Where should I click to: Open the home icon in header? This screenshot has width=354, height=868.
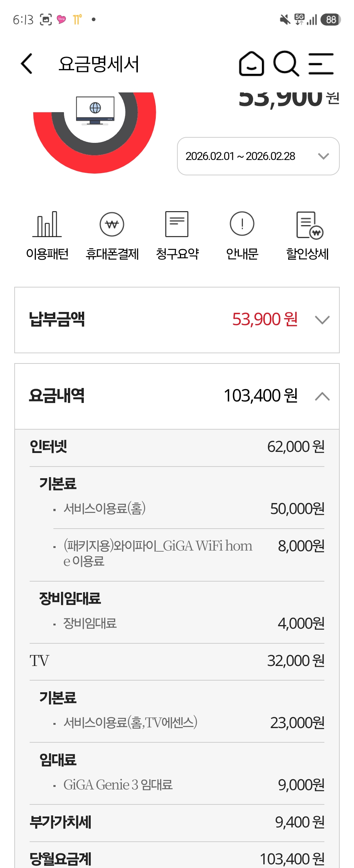[x=251, y=64]
